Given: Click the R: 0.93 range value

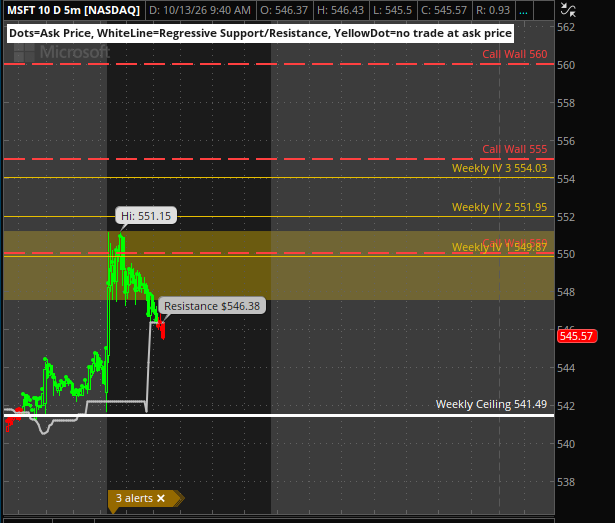Looking at the screenshot, I should [493, 10].
